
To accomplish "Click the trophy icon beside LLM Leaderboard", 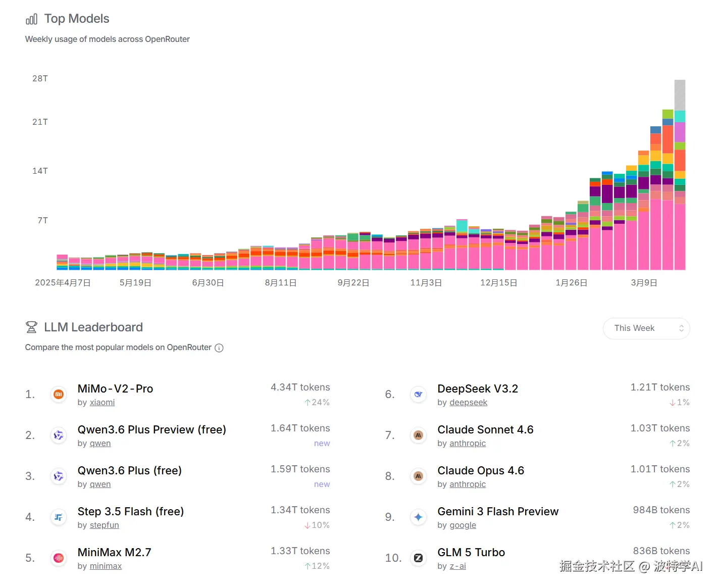I will point(31,327).
